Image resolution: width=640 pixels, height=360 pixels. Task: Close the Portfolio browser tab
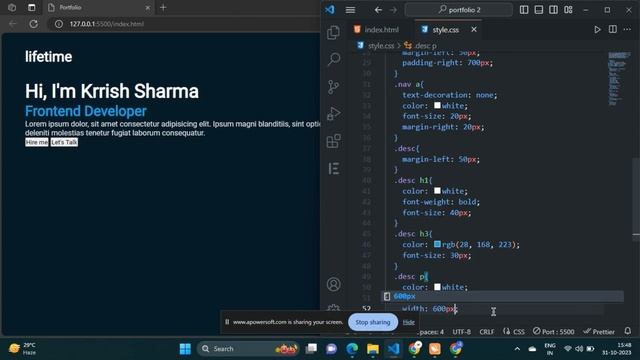point(148,7)
